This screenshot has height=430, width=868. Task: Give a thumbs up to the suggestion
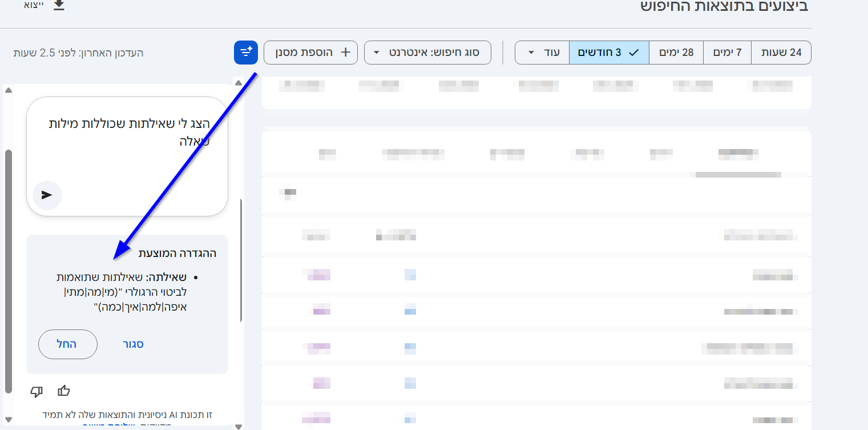[64, 391]
